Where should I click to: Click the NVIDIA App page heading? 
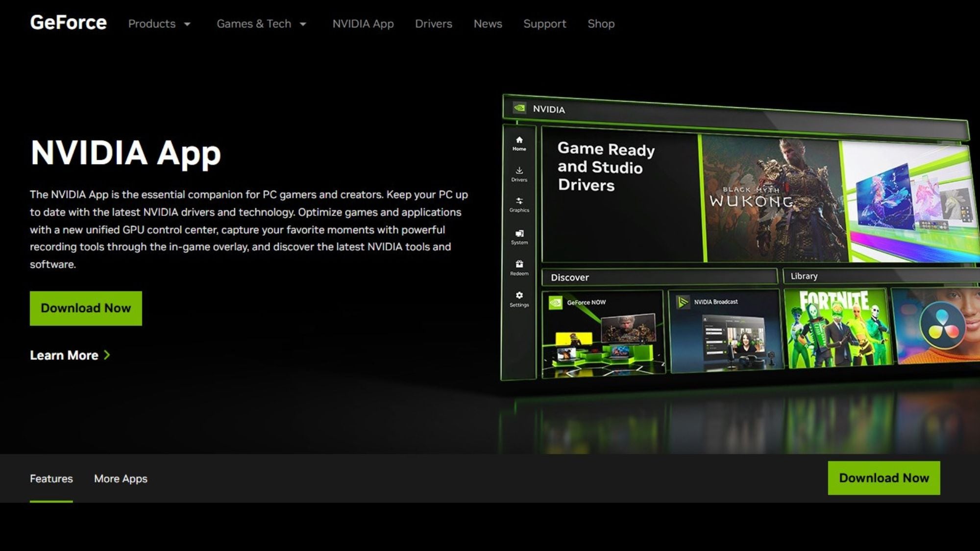tap(125, 153)
